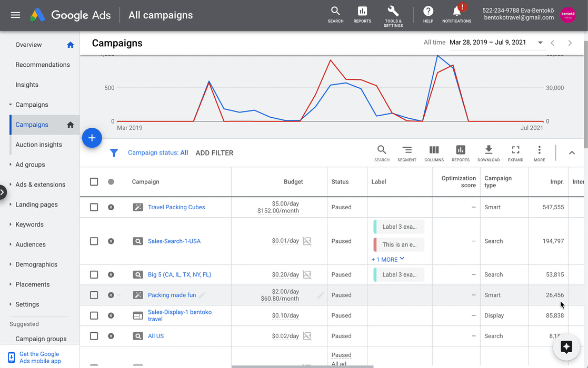Screen dimensions: 588x368
Task: Modify table Columns
Action: pos(434,154)
